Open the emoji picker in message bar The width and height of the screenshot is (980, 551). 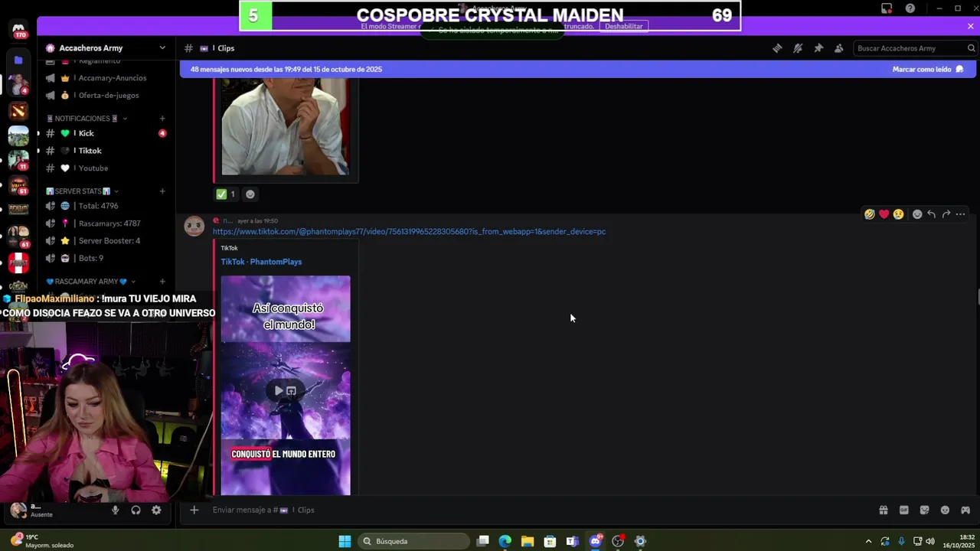click(945, 510)
